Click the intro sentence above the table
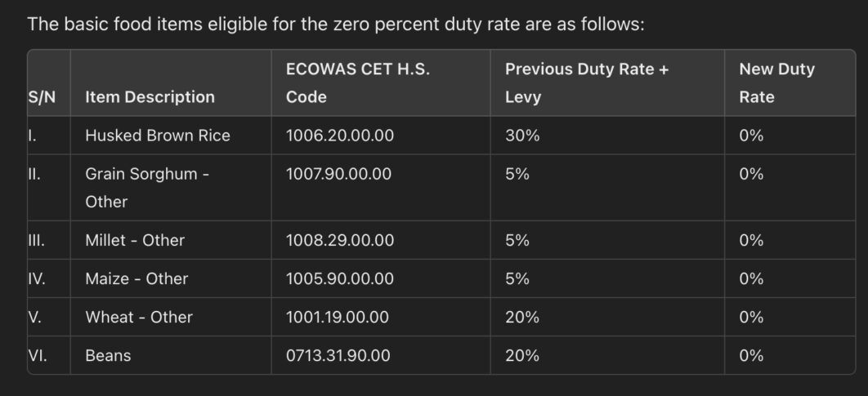 (x=336, y=24)
